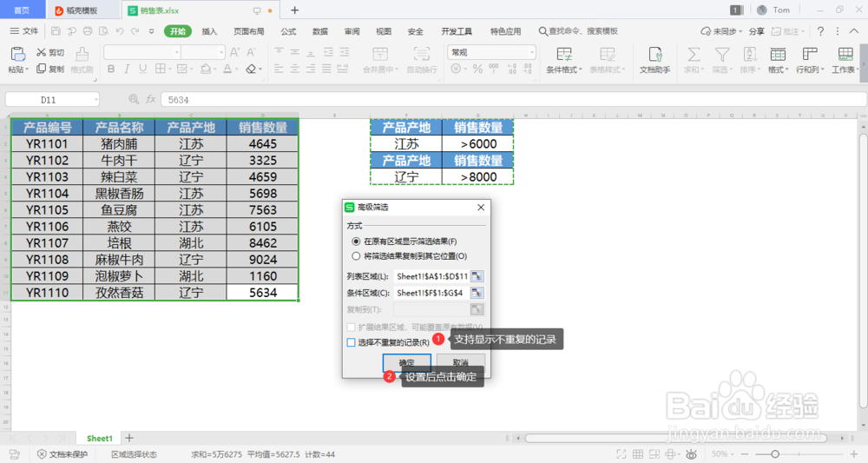This screenshot has height=463, width=868.
Task: Switch to the 公式 tab
Action: pyautogui.click(x=288, y=31)
